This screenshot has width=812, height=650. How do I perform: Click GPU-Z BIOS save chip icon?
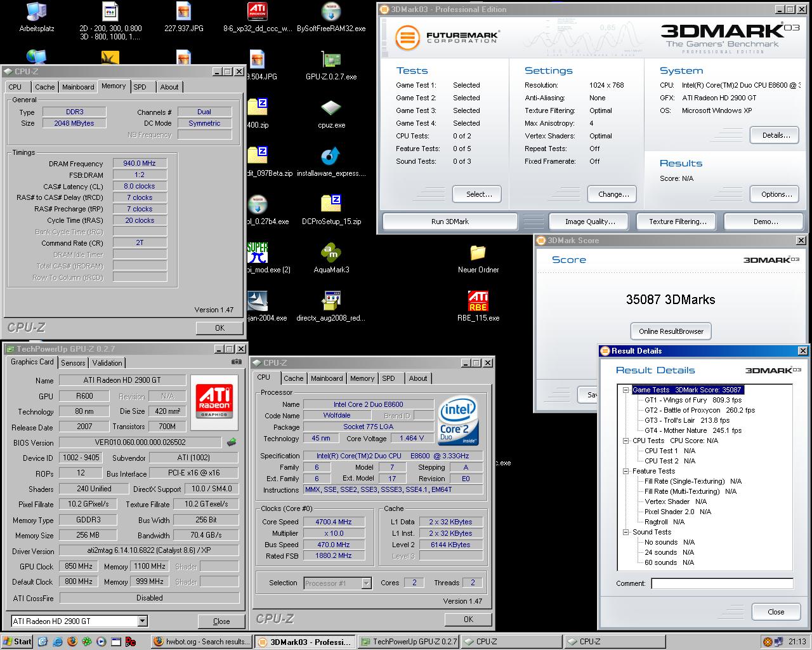pyautogui.click(x=232, y=442)
